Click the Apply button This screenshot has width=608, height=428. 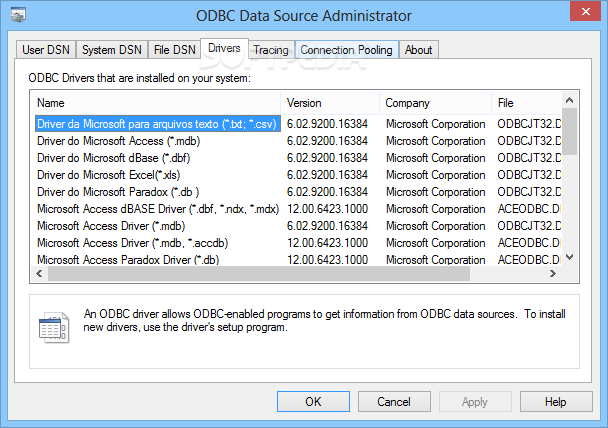(x=475, y=402)
